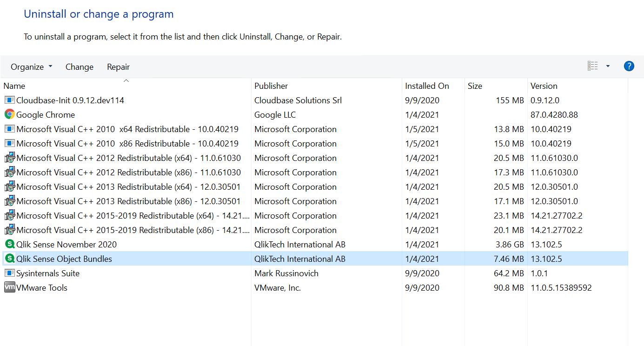The height and width of the screenshot is (346, 644).
Task: Sort programs by Size column
Action: click(x=475, y=86)
